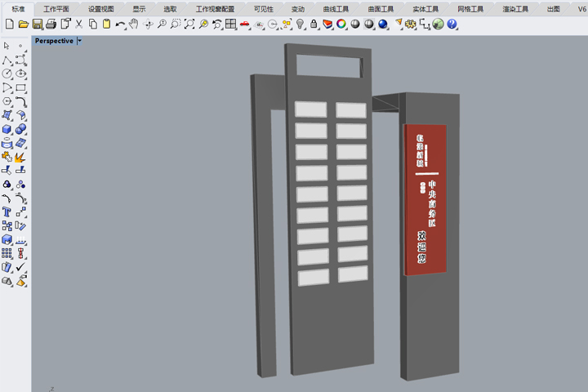Click the Zoom extents icon

(189, 24)
